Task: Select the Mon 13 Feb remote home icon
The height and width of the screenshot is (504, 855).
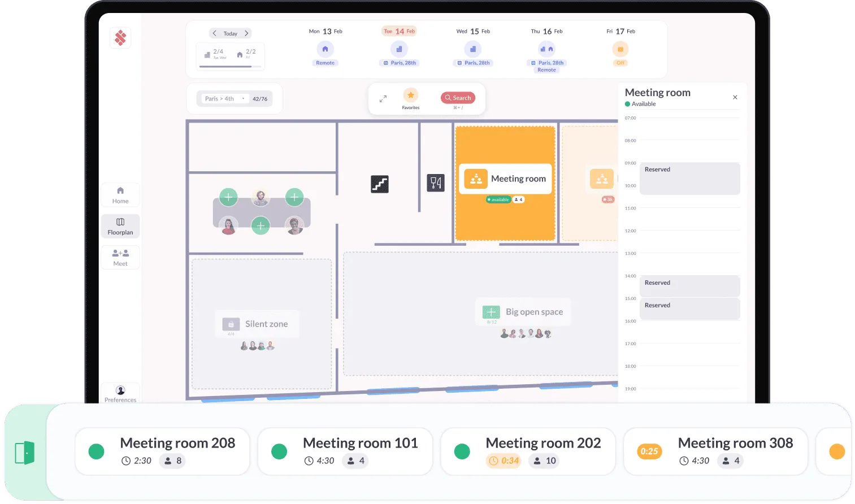Action: (x=325, y=49)
